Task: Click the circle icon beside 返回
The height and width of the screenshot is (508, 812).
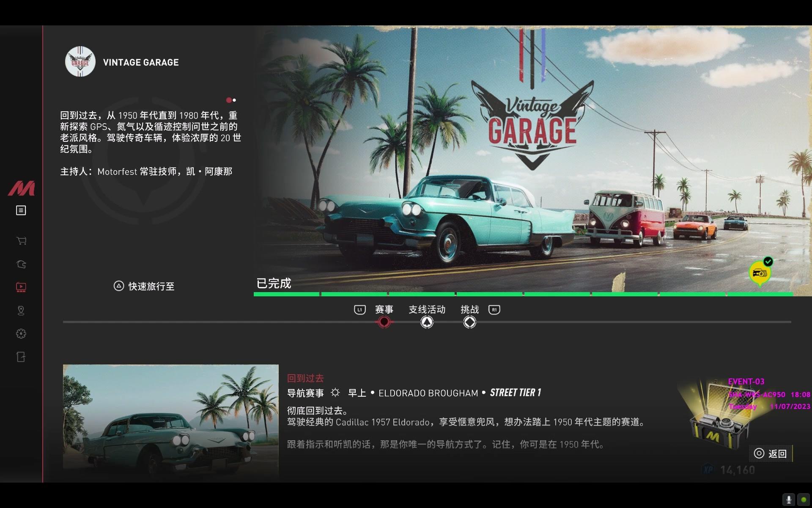Action: tap(759, 453)
